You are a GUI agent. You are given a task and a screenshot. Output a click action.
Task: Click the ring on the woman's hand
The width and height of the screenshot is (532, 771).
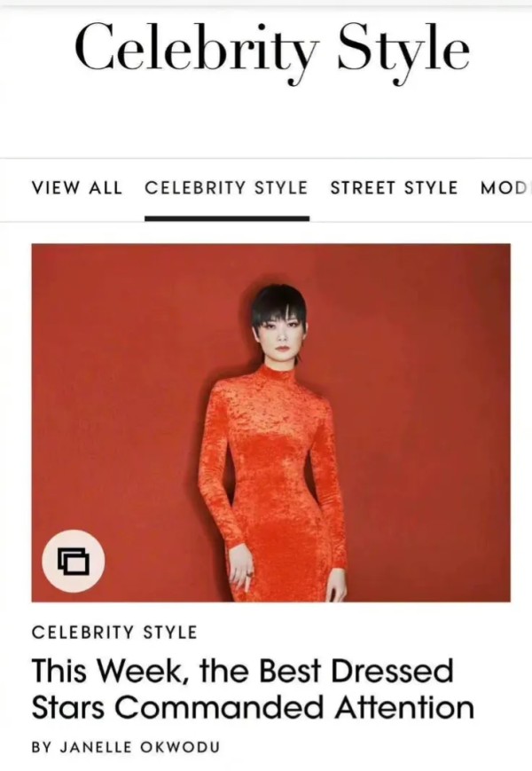(x=249, y=574)
